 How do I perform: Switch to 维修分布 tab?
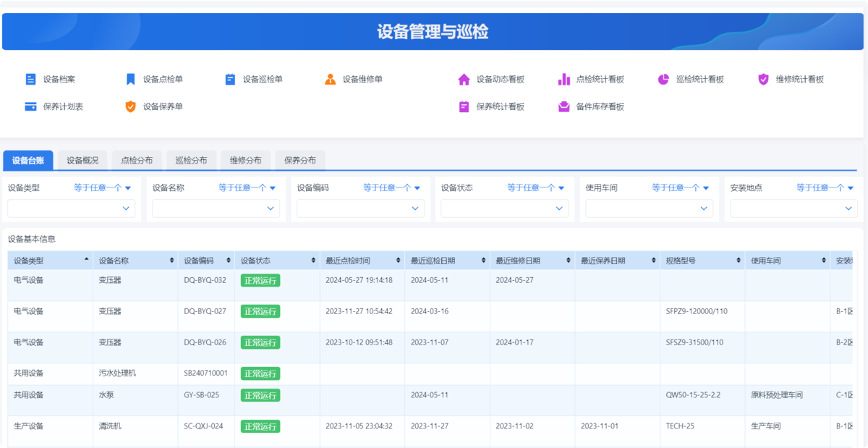pos(245,161)
